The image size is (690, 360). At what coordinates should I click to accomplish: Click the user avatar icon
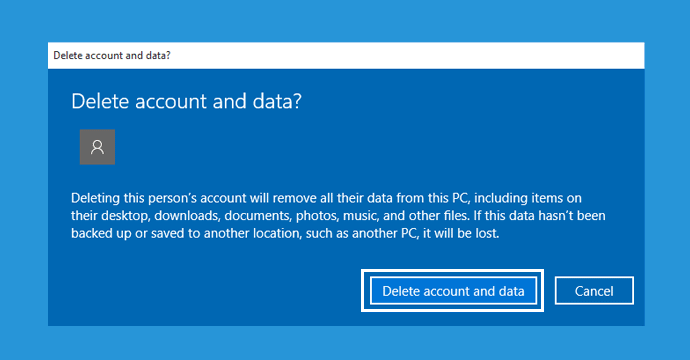click(x=97, y=147)
